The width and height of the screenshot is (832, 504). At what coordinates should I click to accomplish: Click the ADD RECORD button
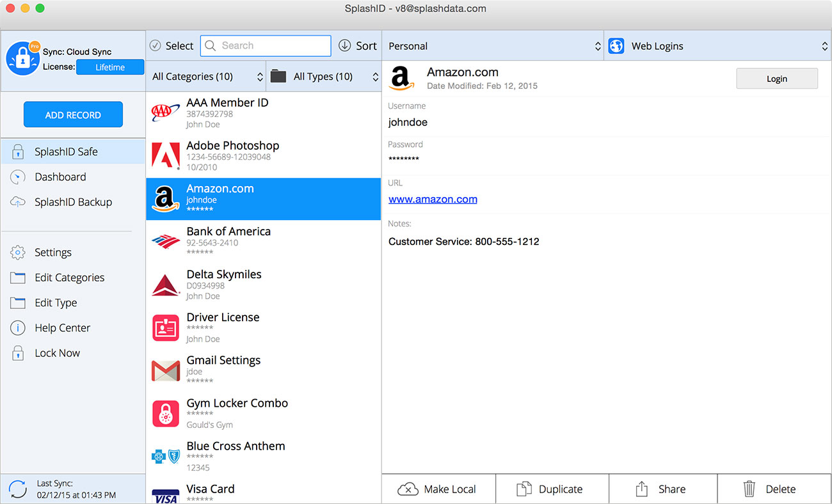tap(73, 115)
